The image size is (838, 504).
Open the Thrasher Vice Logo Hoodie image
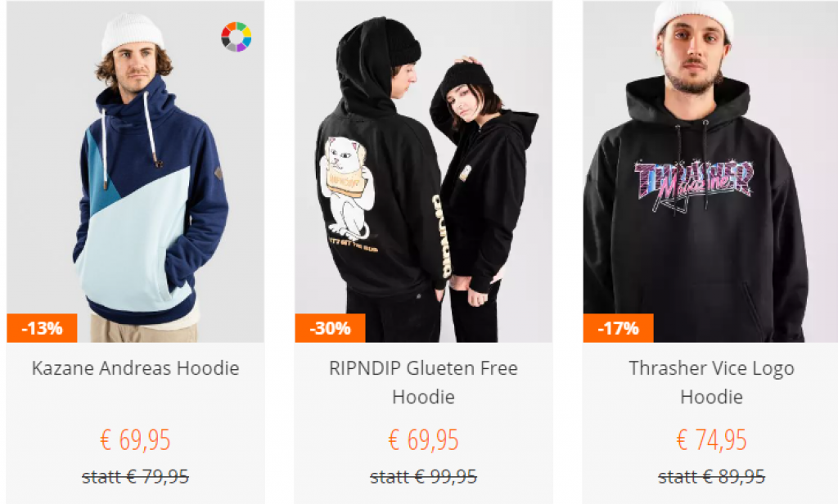(x=710, y=172)
